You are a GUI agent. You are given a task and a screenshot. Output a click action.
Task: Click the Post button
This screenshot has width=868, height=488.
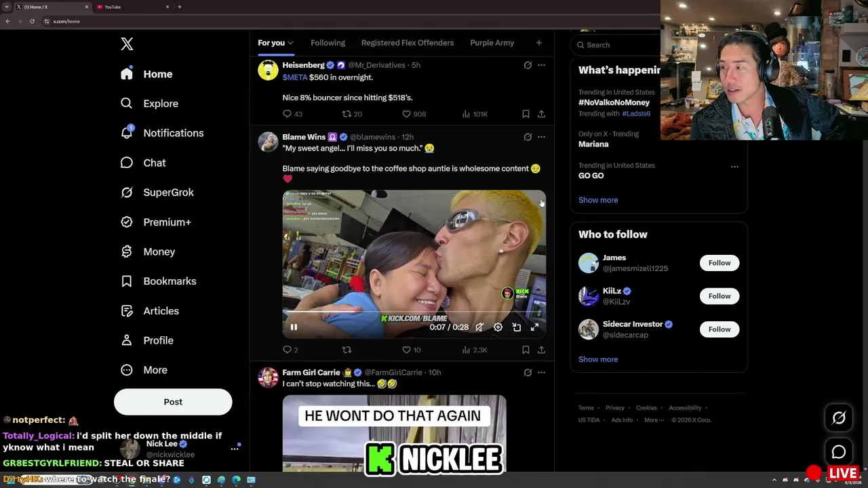tap(173, 402)
